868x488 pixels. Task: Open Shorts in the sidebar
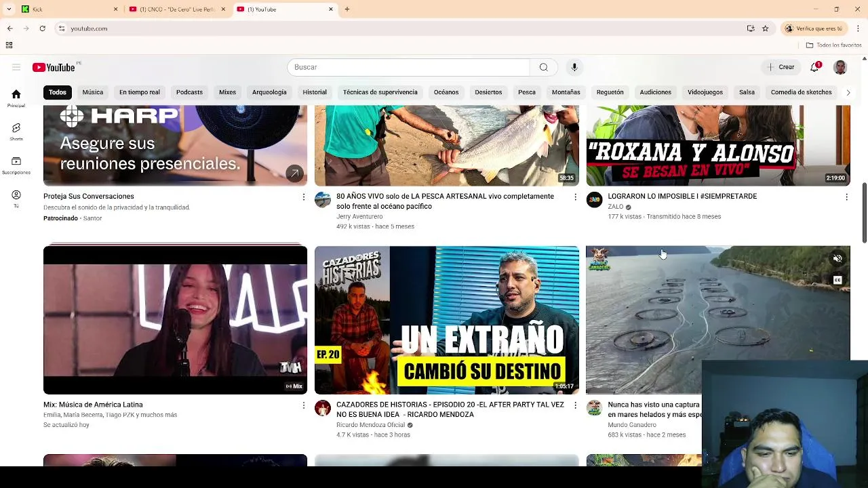pos(16,131)
